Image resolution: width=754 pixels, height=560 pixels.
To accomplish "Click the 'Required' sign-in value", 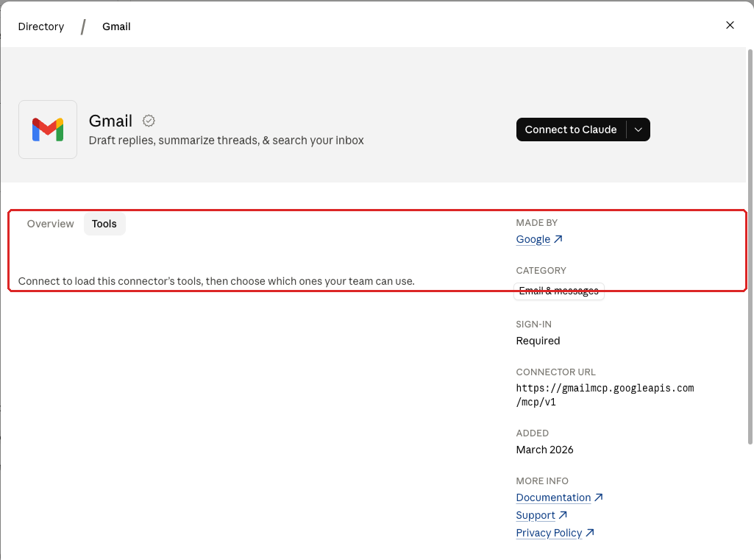I will point(538,341).
